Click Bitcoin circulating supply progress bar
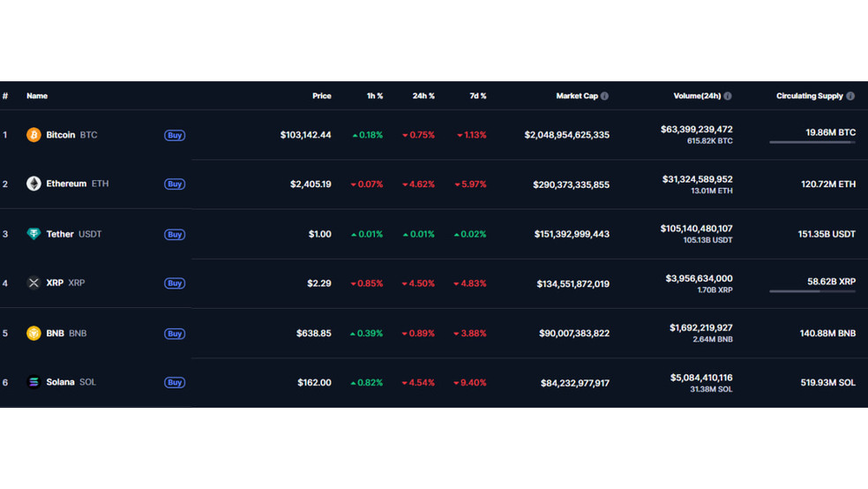 (812, 142)
